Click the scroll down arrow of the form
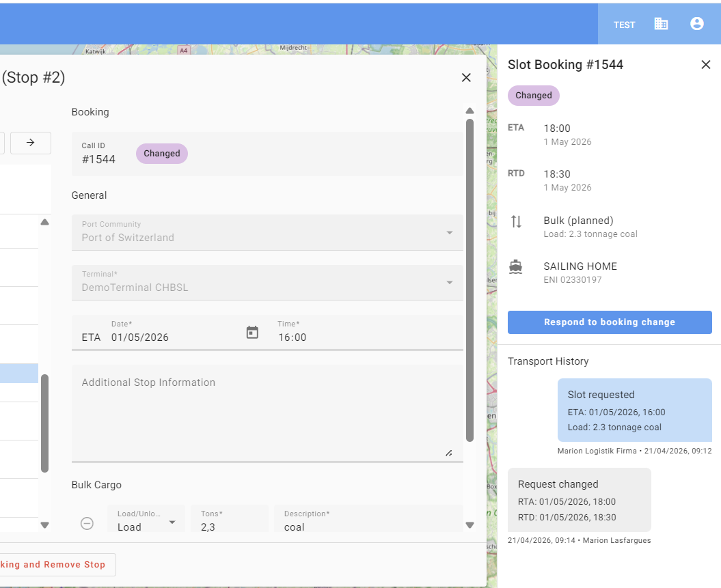The width and height of the screenshot is (721, 588). 470,525
